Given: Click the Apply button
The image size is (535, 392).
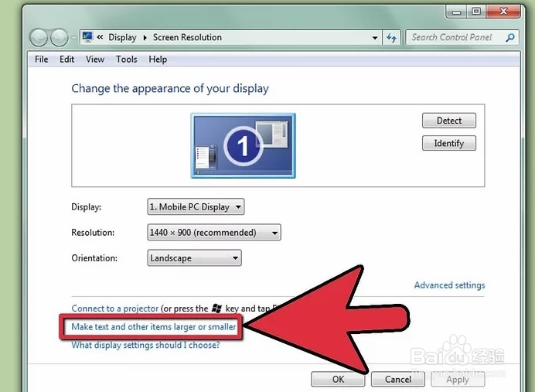Looking at the screenshot, I should coord(458,380).
